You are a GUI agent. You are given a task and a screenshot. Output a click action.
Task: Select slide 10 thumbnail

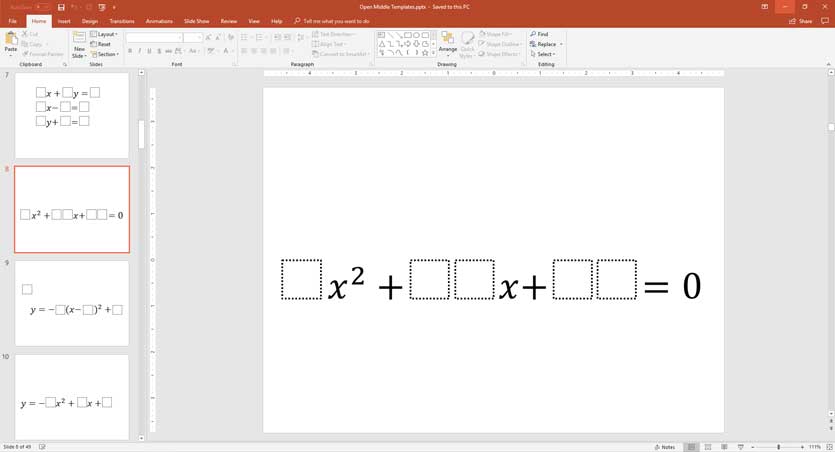pyautogui.click(x=72, y=397)
